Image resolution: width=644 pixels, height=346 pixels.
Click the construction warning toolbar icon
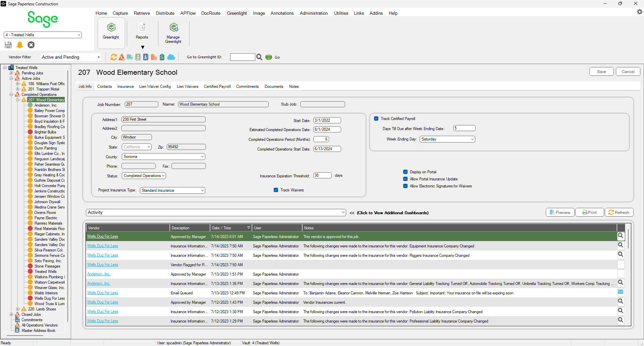(122, 57)
